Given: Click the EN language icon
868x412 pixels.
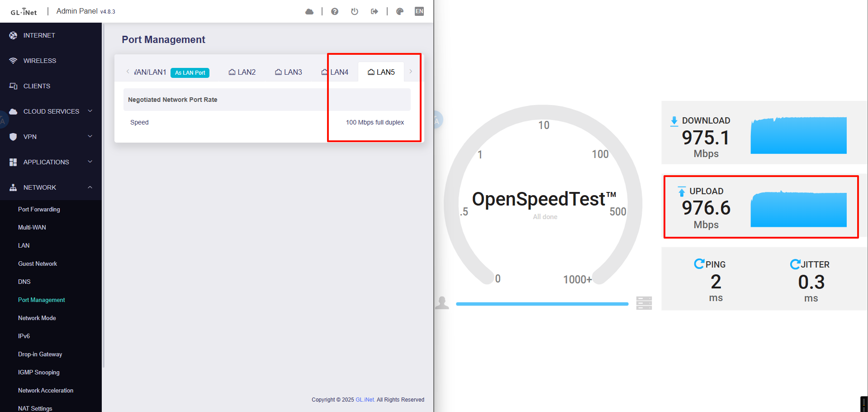Looking at the screenshot, I should coord(419,11).
